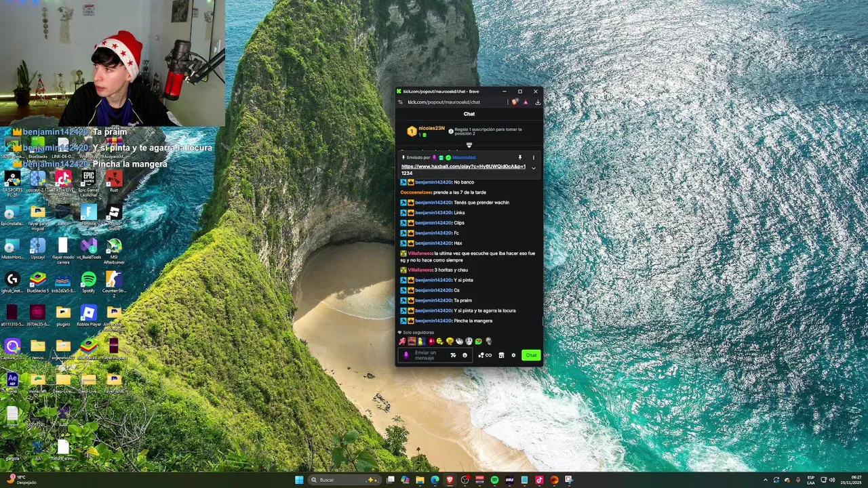The width and height of the screenshot is (868, 488).
Task: Click top gifter nicolas23N
Action: click(432, 128)
